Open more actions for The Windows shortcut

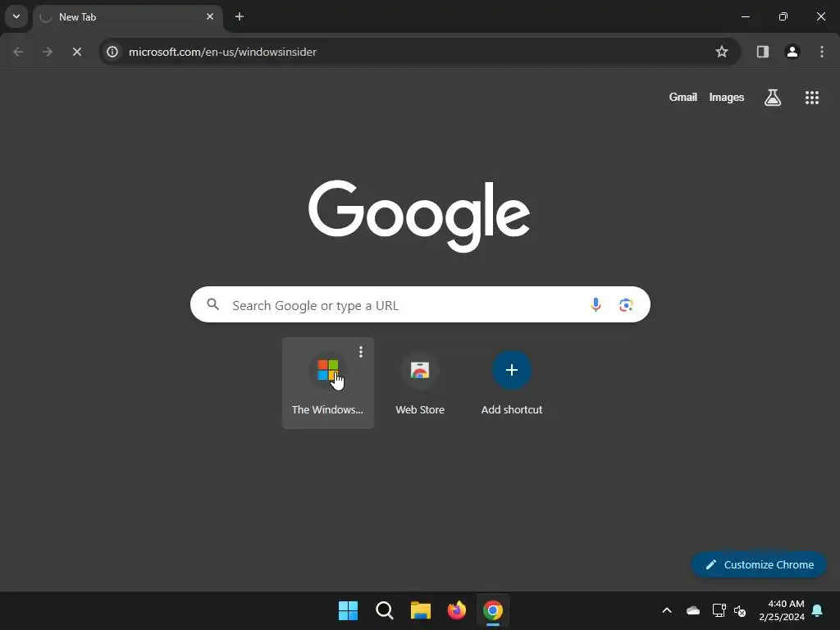click(361, 351)
